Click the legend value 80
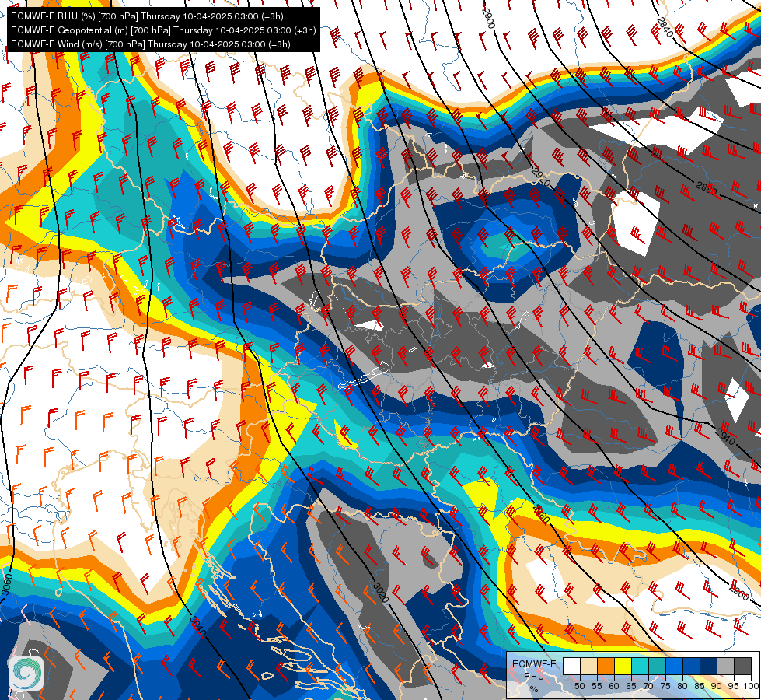The height and width of the screenshot is (700, 761). pyautogui.click(x=682, y=686)
